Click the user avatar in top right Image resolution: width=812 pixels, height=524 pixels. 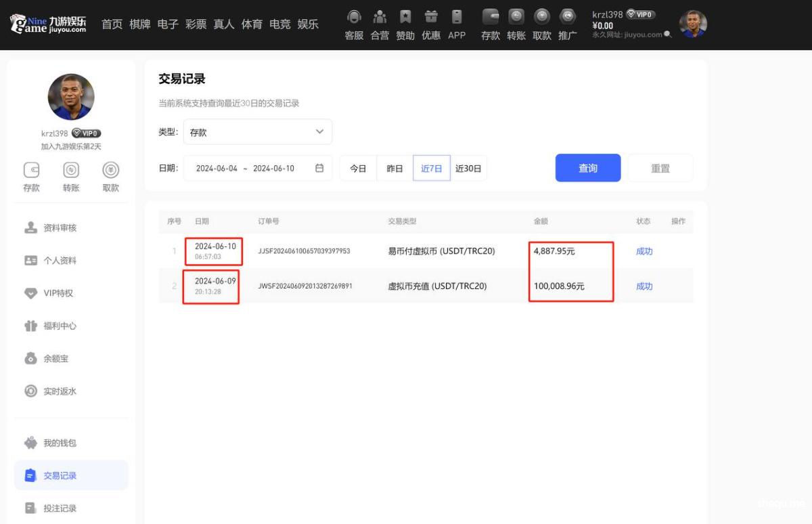tap(693, 24)
